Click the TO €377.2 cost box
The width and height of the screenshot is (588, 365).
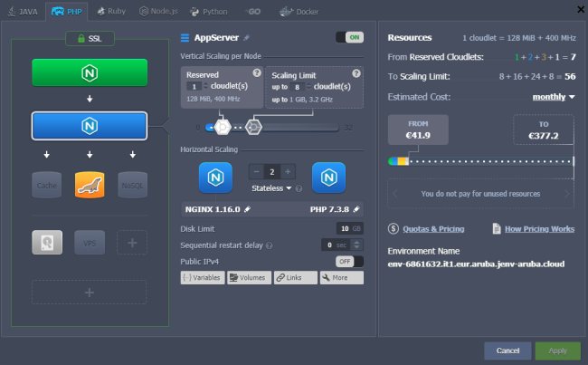[544, 130]
